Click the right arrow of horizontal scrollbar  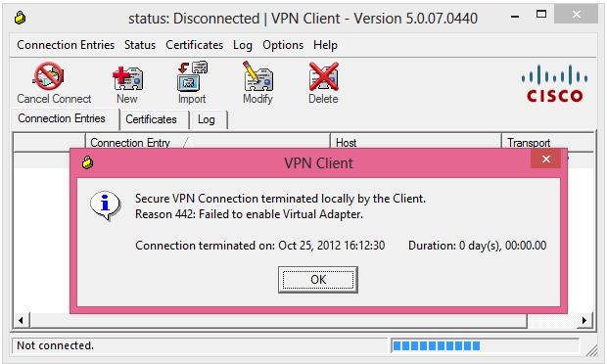pos(584,320)
